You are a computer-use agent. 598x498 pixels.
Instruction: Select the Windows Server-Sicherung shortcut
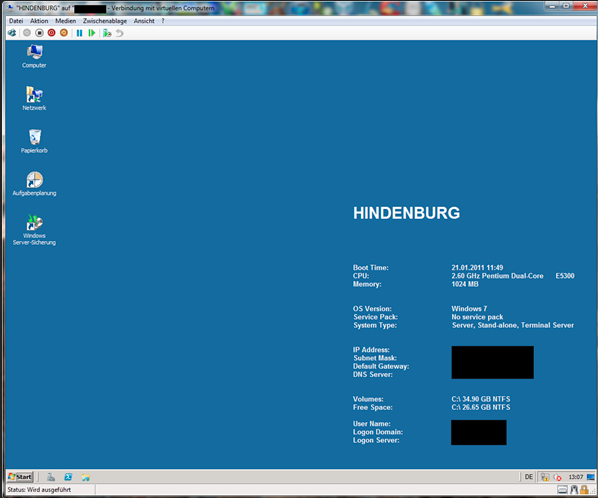(34, 230)
